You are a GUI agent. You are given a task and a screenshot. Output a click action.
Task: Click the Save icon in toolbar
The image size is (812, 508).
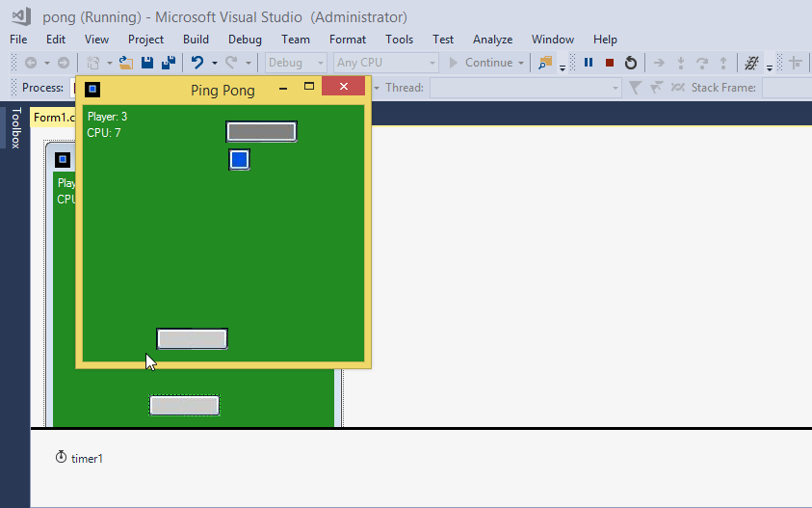coord(147,63)
